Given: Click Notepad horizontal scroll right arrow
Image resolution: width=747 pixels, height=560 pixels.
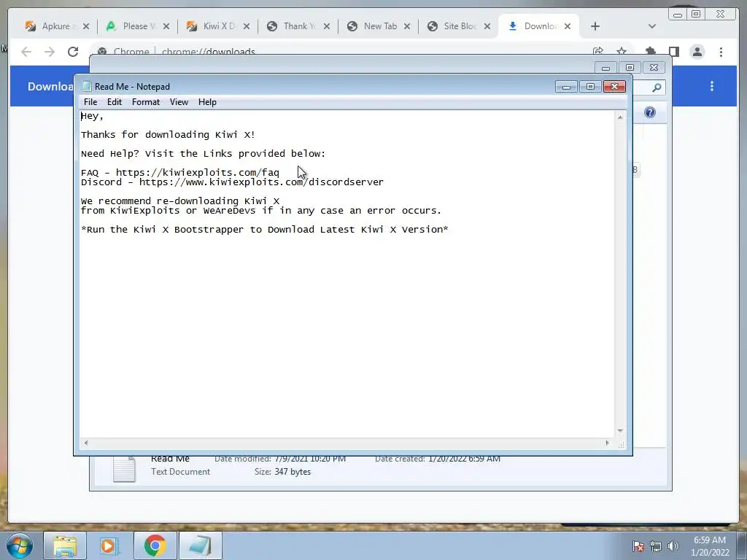Looking at the screenshot, I should point(607,443).
